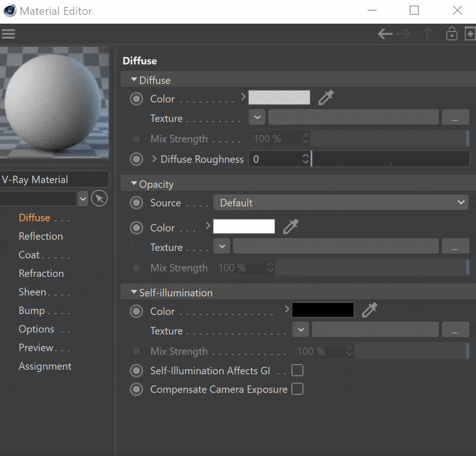Click the Diffuse Roughness slider bar
476x456 pixels.
pos(390,159)
